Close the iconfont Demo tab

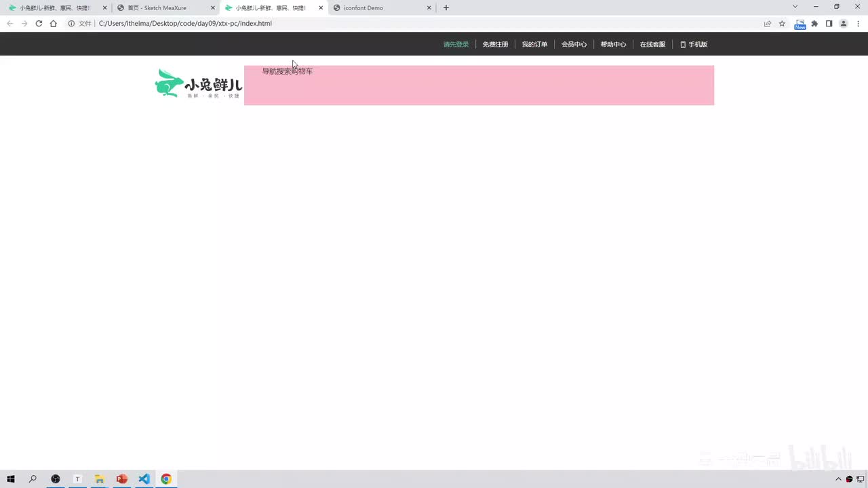click(429, 8)
